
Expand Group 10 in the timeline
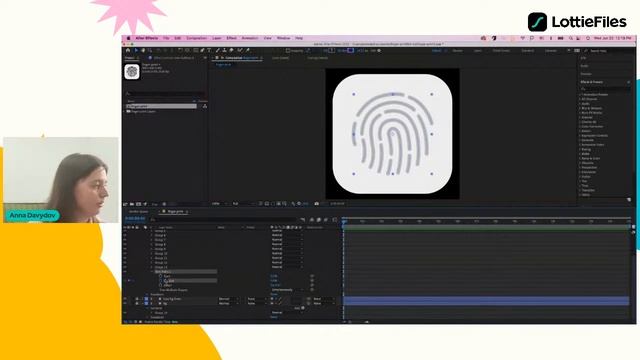(x=152, y=253)
